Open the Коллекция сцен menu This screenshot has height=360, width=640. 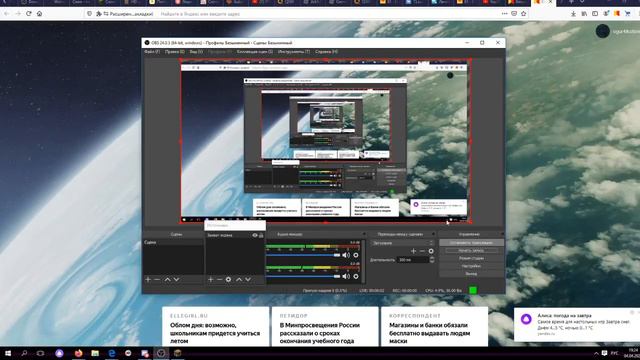(255, 52)
